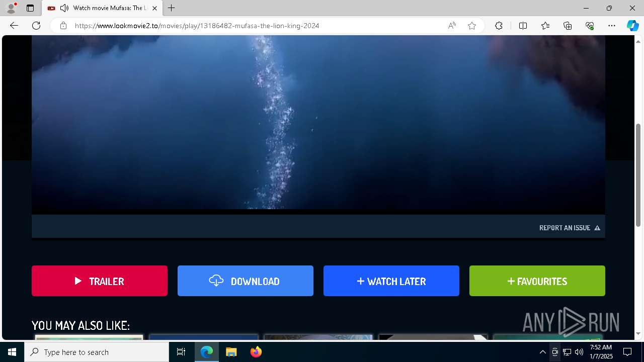
Task: Open network status tray icon
Action: click(x=567, y=352)
